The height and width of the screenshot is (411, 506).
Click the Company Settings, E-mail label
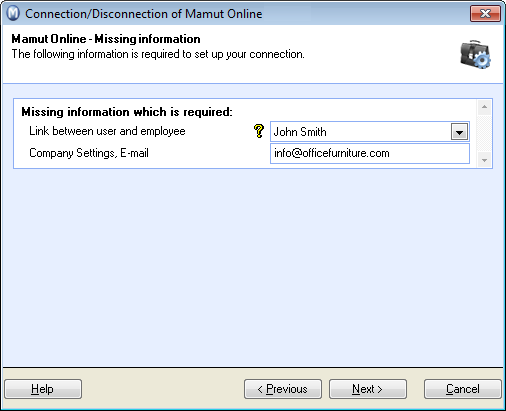pyautogui.click(x=89, y=153)
